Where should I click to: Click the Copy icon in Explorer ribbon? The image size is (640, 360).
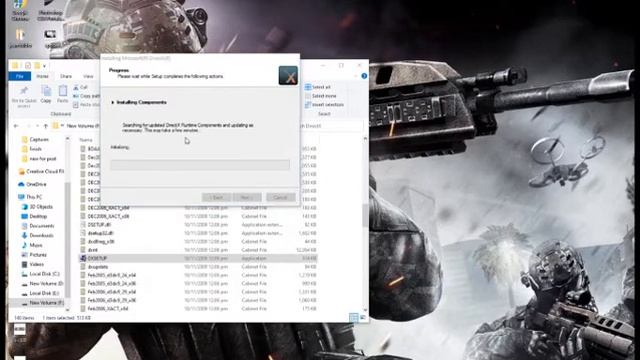(x=46, y=94)
